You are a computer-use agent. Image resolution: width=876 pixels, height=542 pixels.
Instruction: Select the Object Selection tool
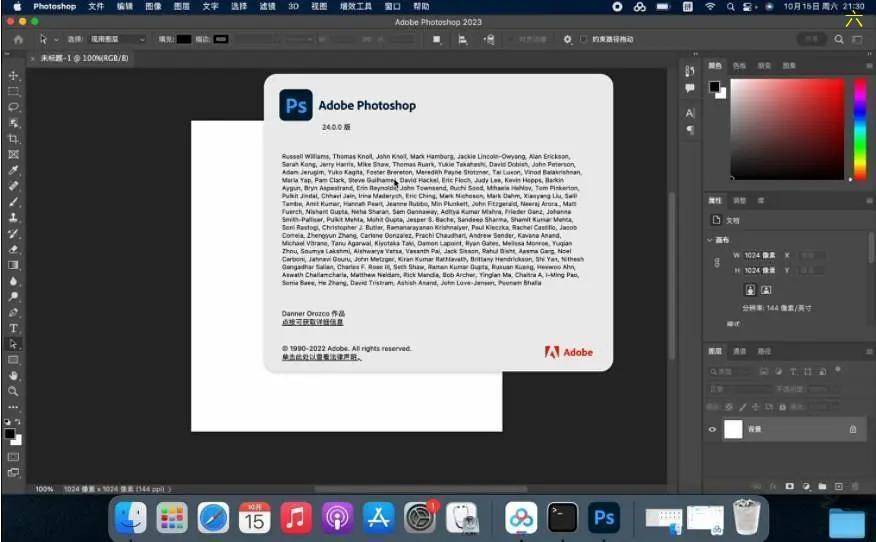click(x=13, y=123)
